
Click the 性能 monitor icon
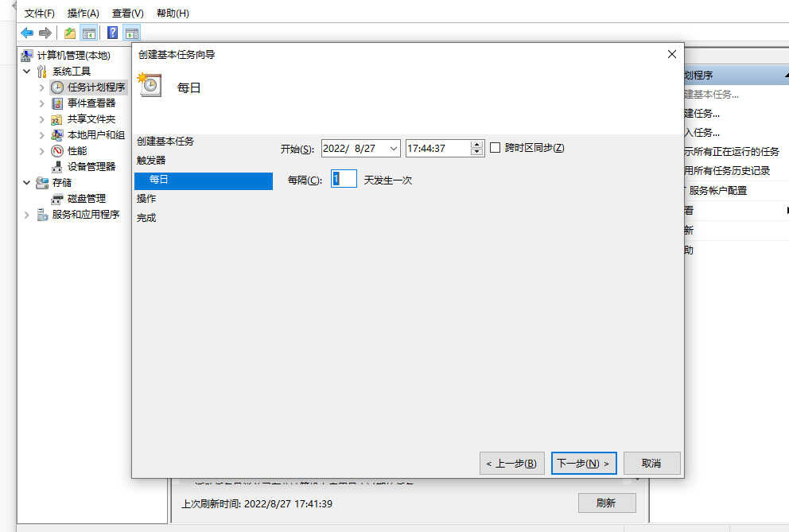[57, 151]
